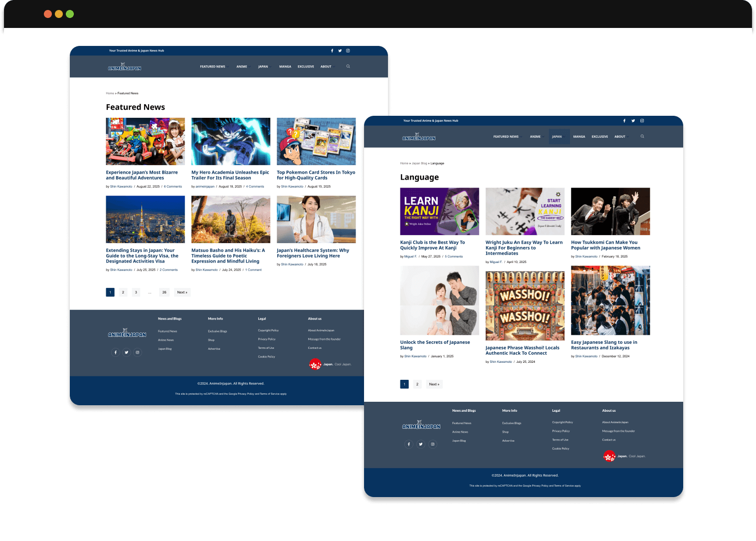Click Facebook circle icon in Featured News footer
756x541 pixels.
pyautogui.click(x=116, y=352)
